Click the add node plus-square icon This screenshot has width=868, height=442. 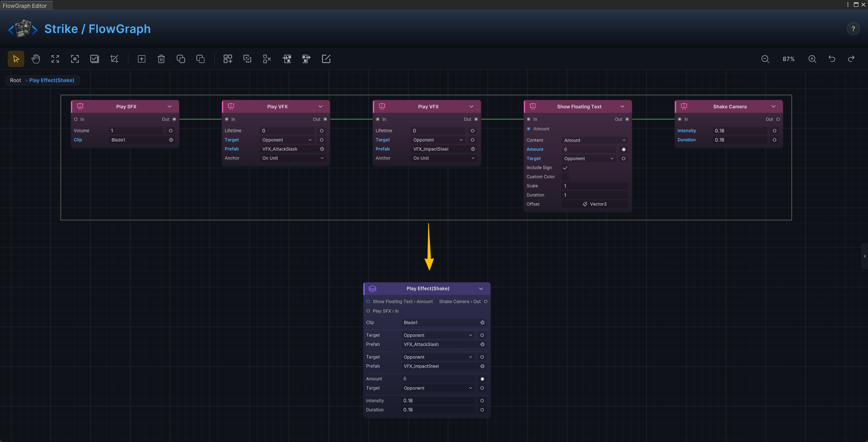(x=142, y=59)
